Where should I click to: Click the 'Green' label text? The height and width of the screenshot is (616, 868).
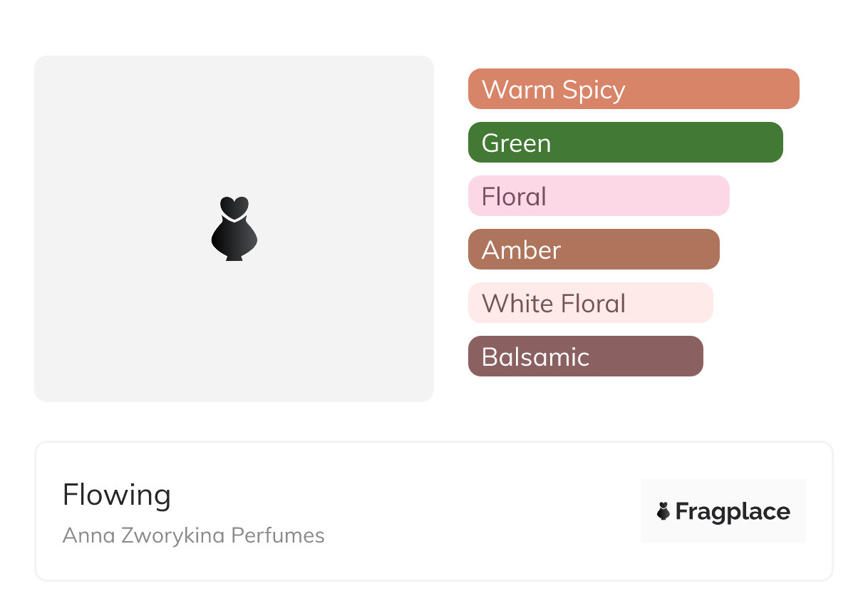click(516, 143)
